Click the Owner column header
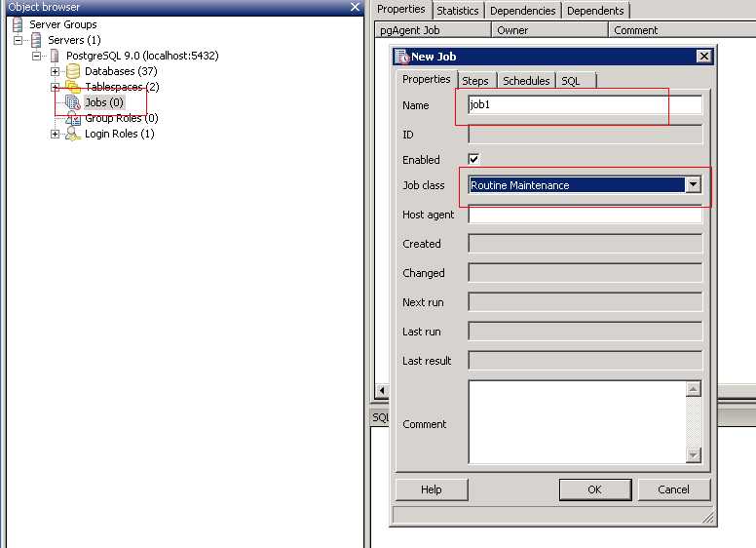The width and height of the screenshot is (756, 548). (549, 30)
